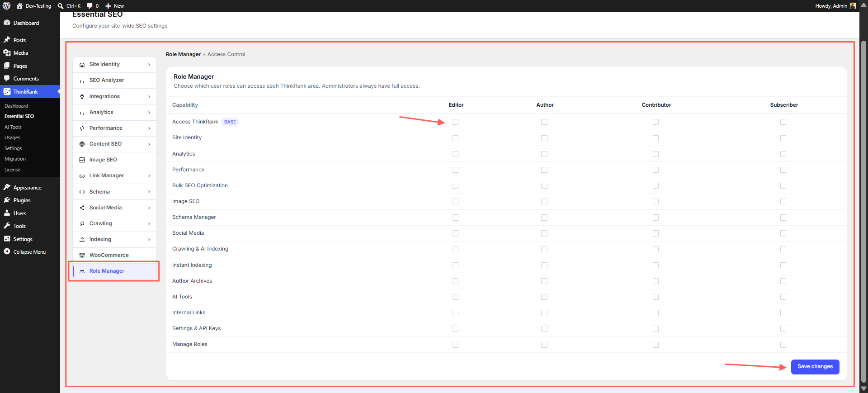The height and width of the screenshot is (393, 868).
Task: Open the Howdy, Admin account menu
Action: 835,6
